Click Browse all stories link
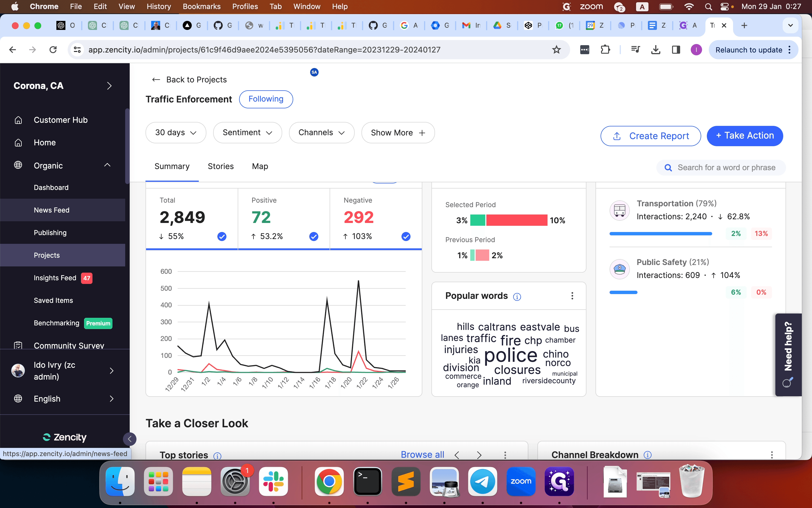812x508 pixels. (x=422, y=455)
